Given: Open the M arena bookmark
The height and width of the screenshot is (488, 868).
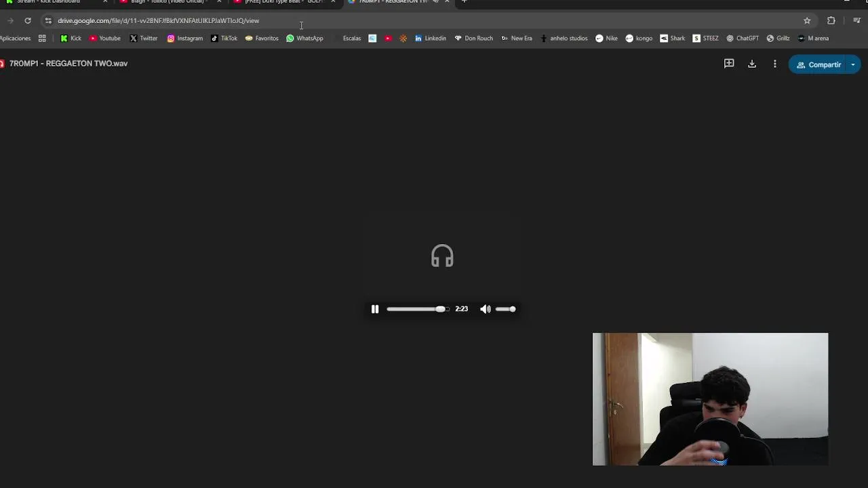Looking at the screenshot, I should (813, 38).
